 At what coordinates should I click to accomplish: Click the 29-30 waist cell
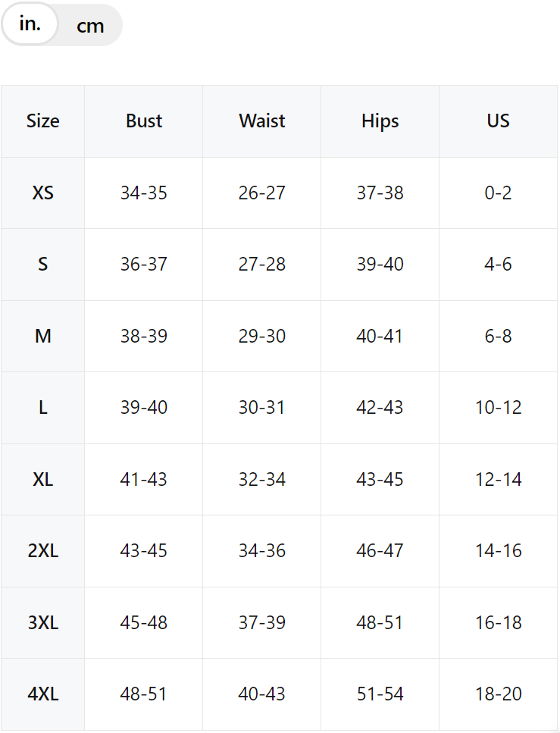(x=262, y=337)
